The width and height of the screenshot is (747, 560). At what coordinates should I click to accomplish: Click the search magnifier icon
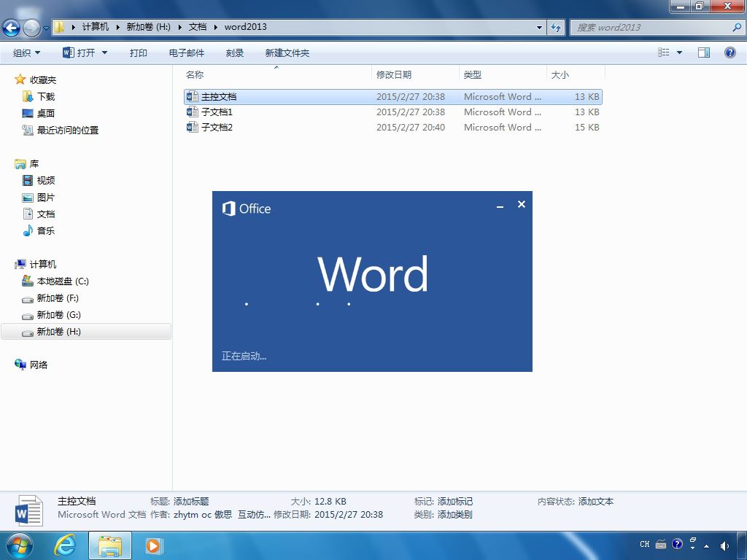coord(737,27)
